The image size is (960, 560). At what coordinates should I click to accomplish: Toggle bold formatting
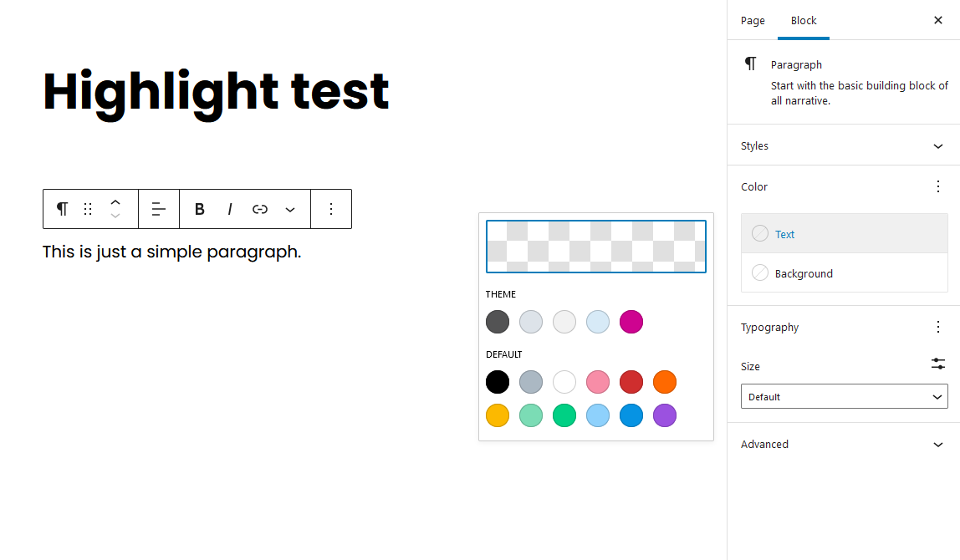(199, 208)
